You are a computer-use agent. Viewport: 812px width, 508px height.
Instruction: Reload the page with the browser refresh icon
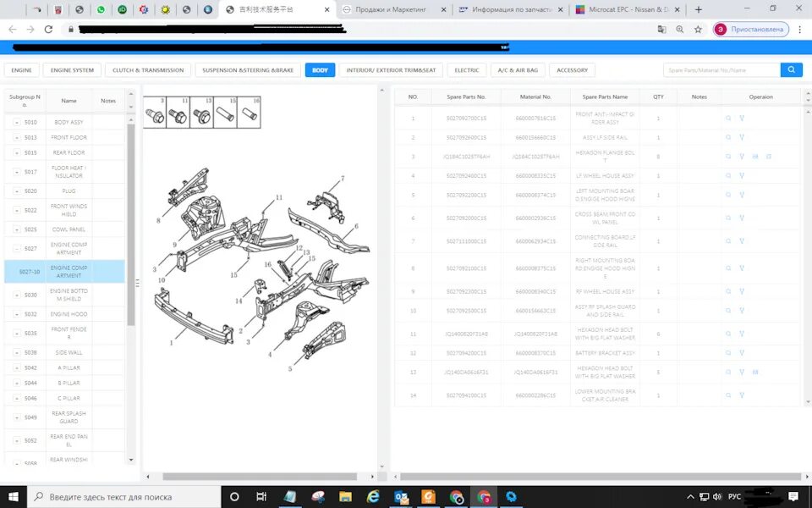[48, 30]
